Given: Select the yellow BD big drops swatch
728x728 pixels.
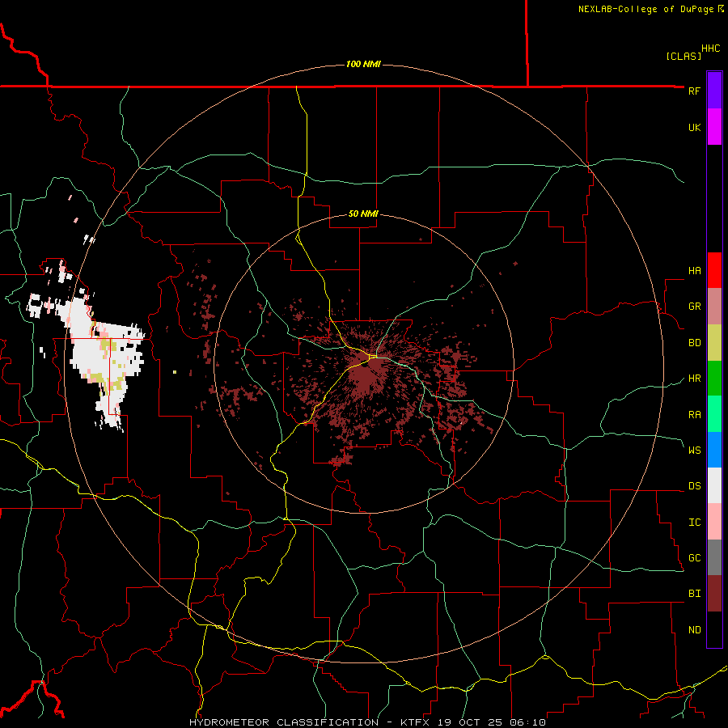Looking at the screenshot, I should pos(714,343).
